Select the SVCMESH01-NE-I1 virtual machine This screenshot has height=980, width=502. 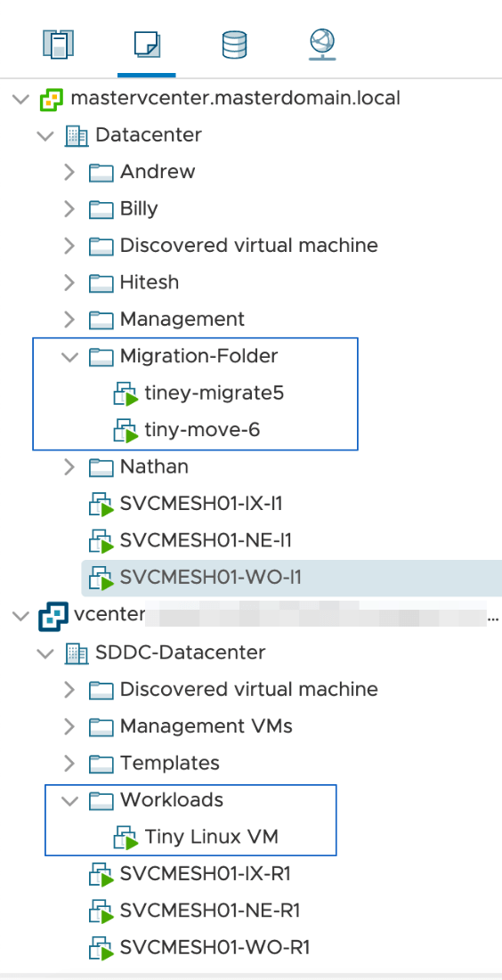point(206,541)
